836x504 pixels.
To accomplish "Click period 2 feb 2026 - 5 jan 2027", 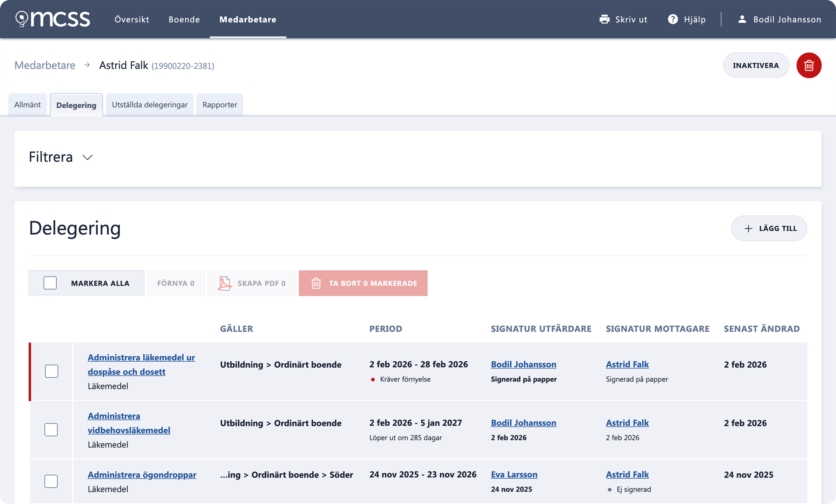I will point(416,423).
